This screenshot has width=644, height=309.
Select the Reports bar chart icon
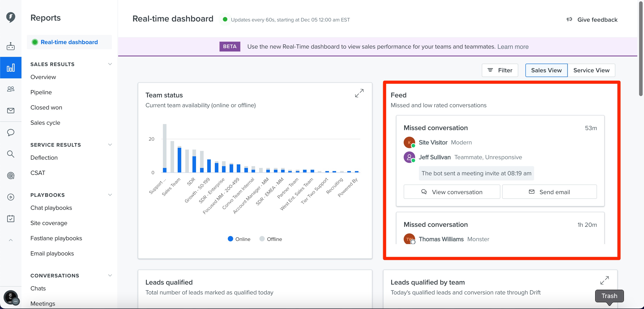[x=11, y=68]
